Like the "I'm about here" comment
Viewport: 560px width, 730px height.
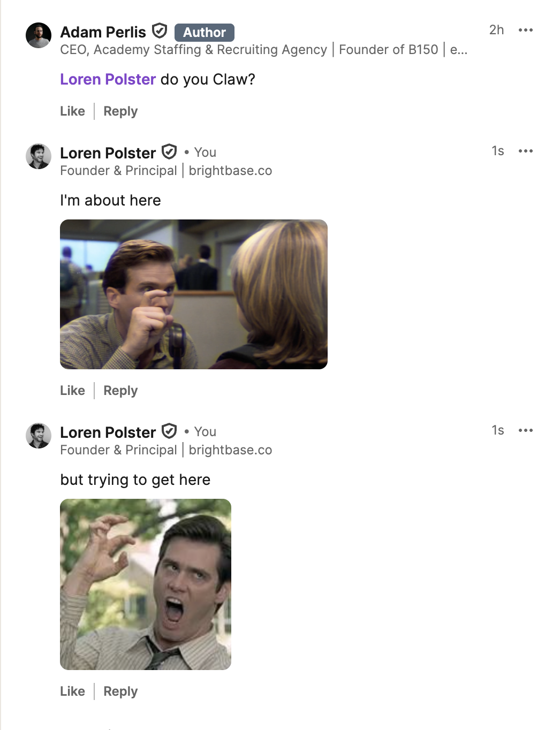click(x=72, y=391)
